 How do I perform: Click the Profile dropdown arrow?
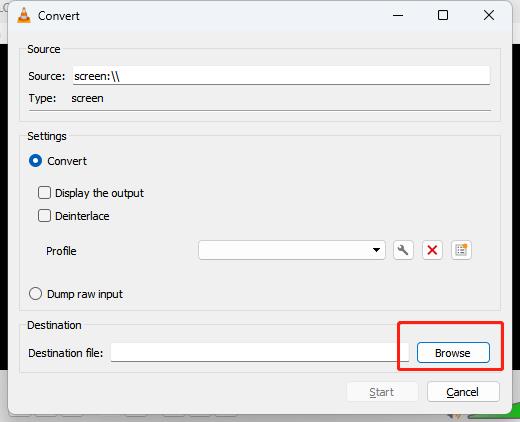(376, 250)
